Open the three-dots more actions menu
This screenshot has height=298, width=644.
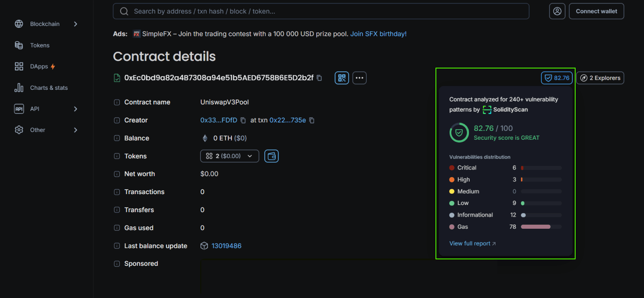pos(359,78)
